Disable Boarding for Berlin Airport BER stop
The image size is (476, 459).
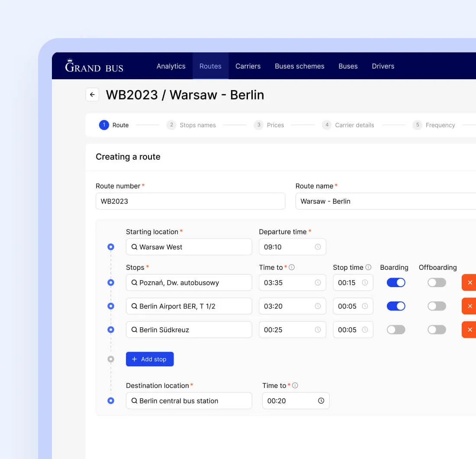[396, 306]
